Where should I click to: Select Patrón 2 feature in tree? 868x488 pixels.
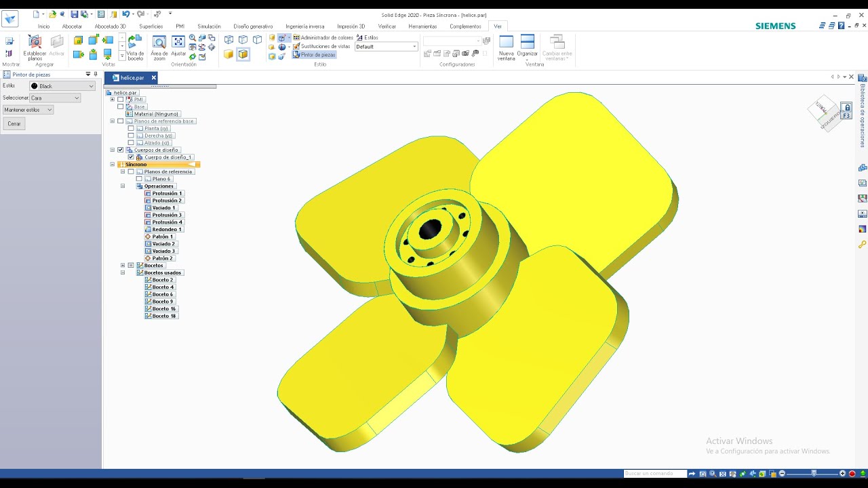159,258
